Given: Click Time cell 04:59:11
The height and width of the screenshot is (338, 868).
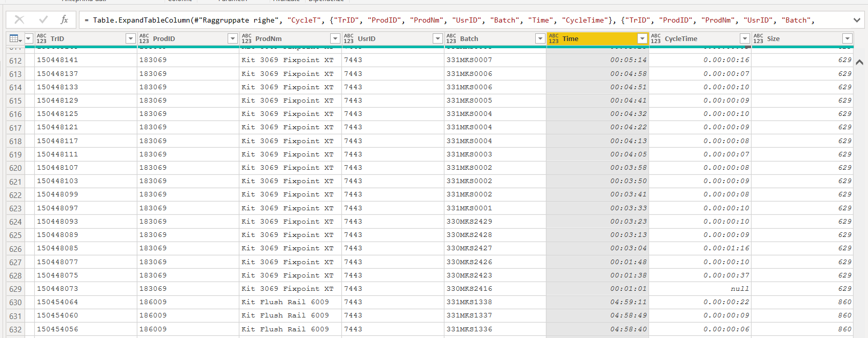Looking at the screenshot, I should point(598,302).
